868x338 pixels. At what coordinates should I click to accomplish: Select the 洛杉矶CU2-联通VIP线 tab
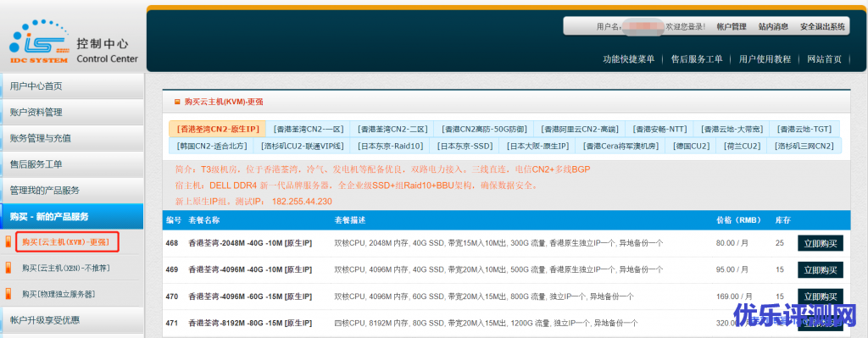[x=302, y=146]
